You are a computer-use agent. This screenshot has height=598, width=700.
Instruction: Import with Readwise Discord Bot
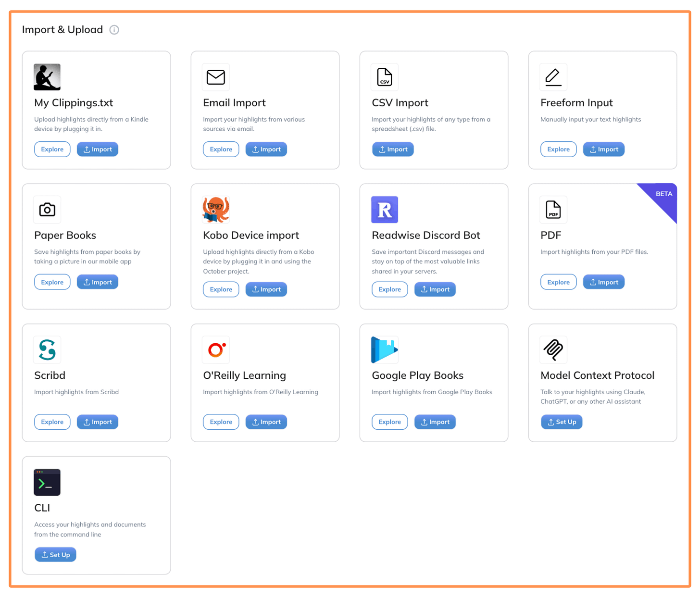tap(435, 289)
